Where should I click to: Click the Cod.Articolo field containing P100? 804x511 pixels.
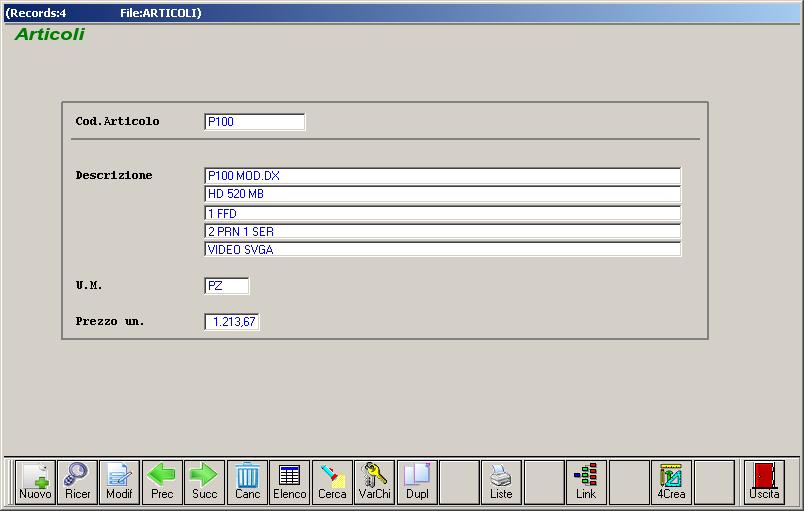coord(254,122)
